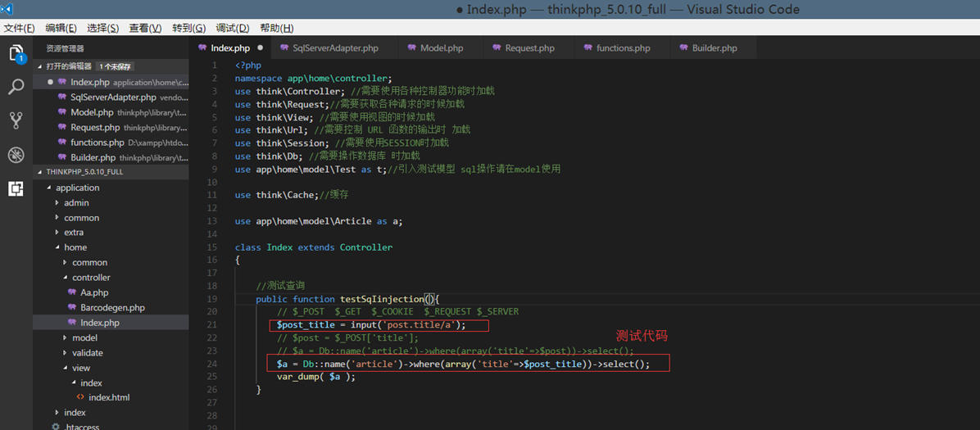Click the unsaved dot on Index.php tab
Screen dimensions: 980x430
[x=260, y=48]
